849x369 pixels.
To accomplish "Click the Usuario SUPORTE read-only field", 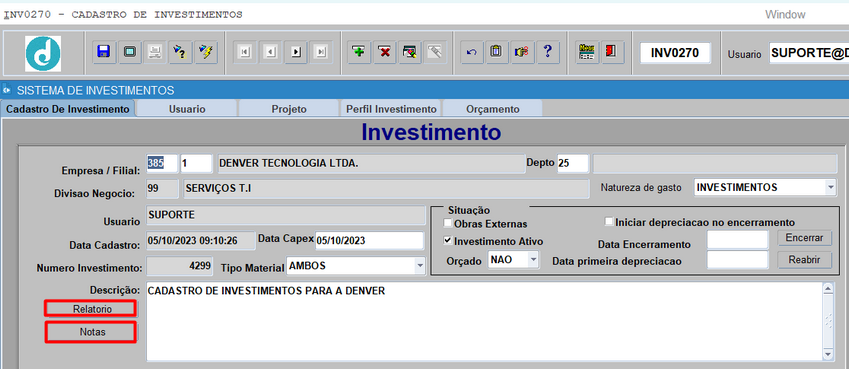I will click(x=286, y=215).
